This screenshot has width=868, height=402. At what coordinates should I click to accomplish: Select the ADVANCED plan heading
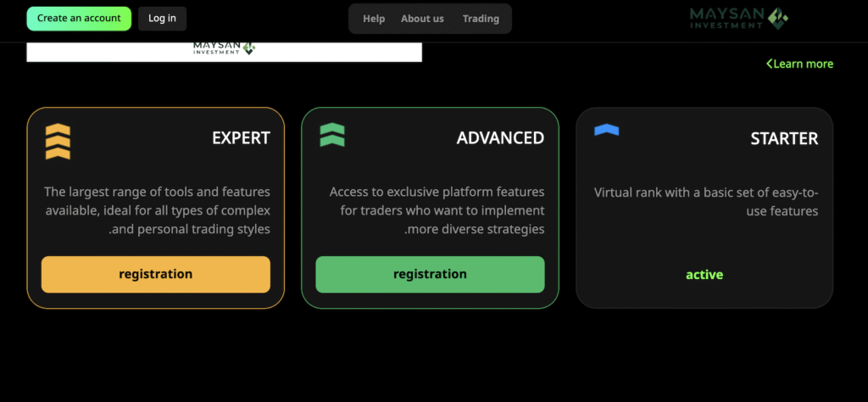pos(500,138)
